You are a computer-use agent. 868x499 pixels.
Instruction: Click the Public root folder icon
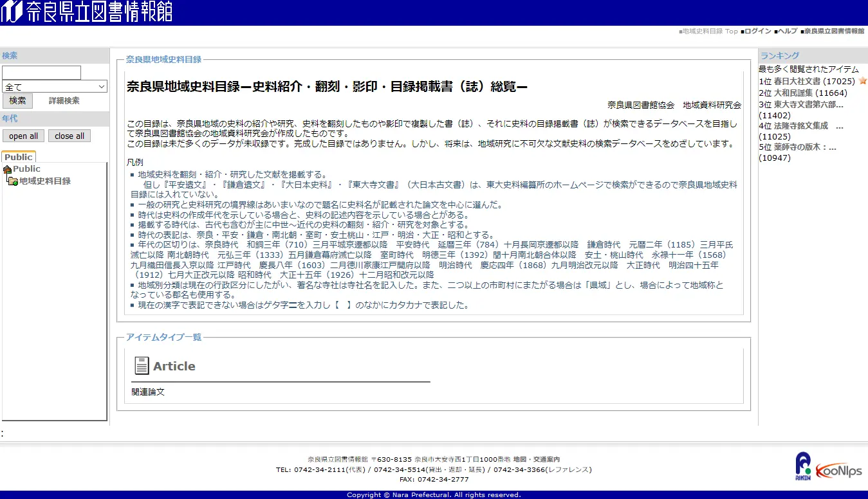7,169
